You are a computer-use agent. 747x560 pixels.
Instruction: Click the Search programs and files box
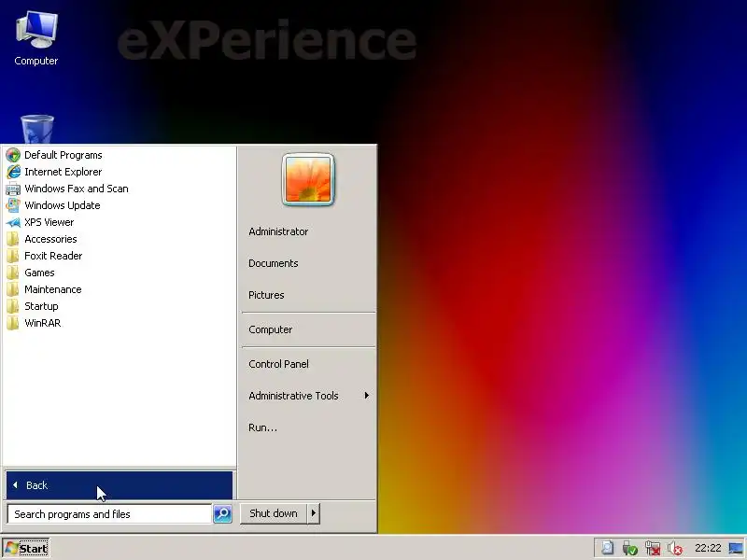point(109,514)
